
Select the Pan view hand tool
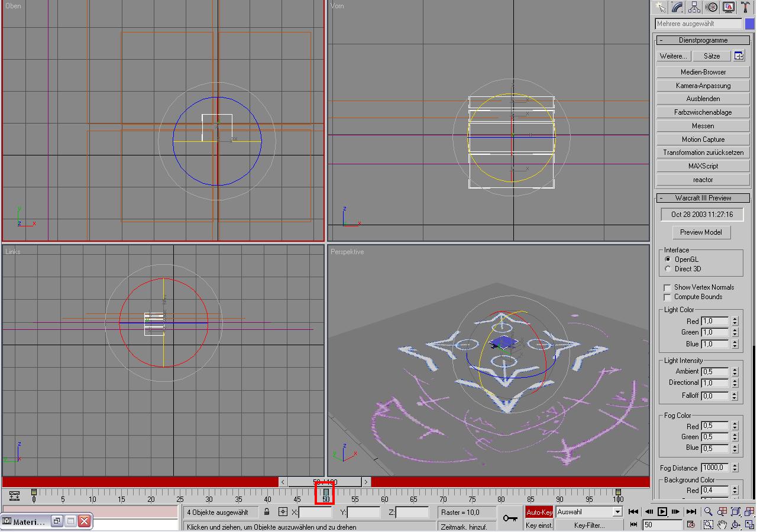coord(722,524)
